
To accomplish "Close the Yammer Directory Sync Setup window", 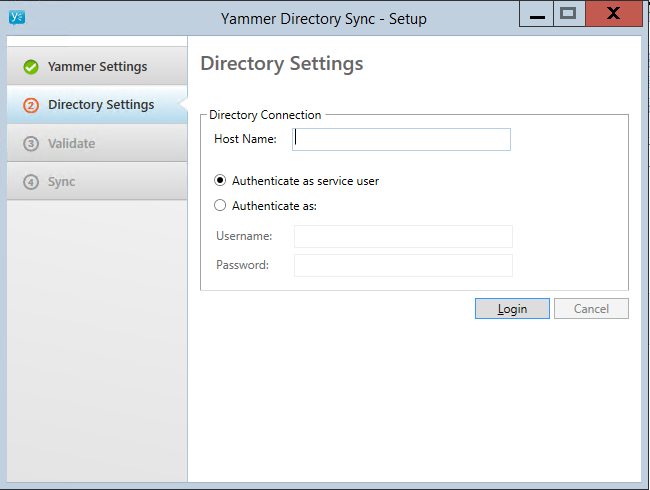I will tap(614, 14).
